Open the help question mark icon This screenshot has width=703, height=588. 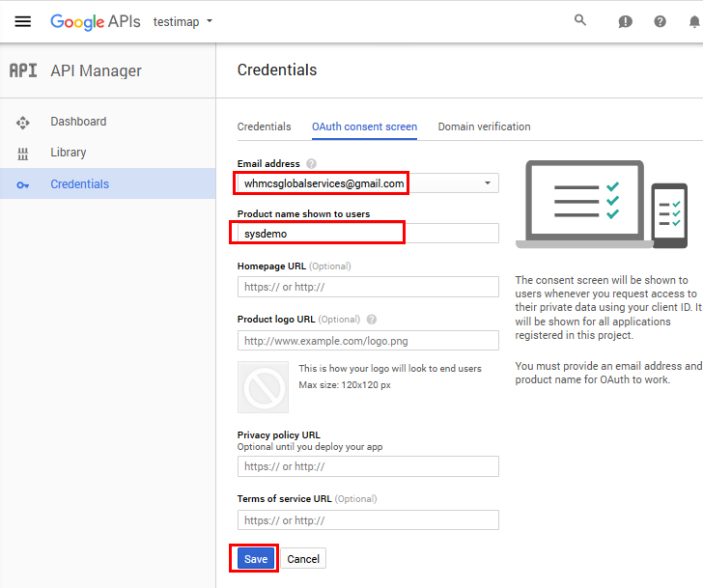[x=661, y=21]
